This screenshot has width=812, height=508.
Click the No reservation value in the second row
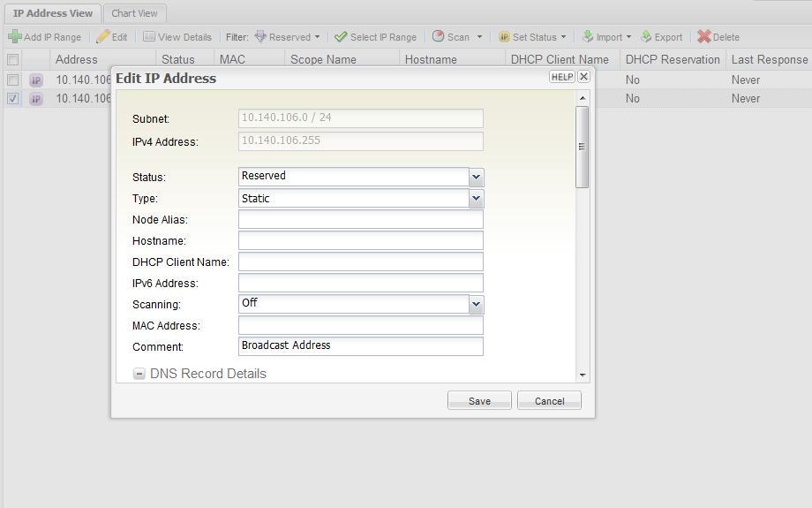632,98
